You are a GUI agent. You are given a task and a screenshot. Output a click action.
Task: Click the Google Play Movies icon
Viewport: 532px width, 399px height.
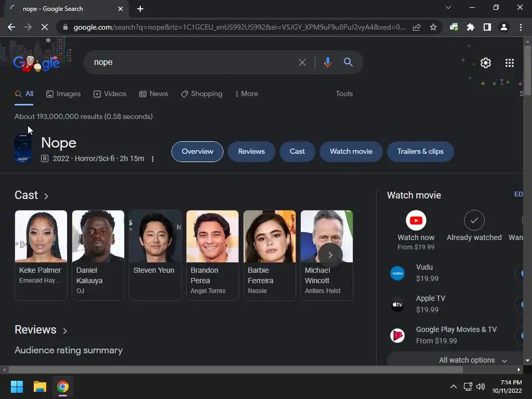point(397,336)
